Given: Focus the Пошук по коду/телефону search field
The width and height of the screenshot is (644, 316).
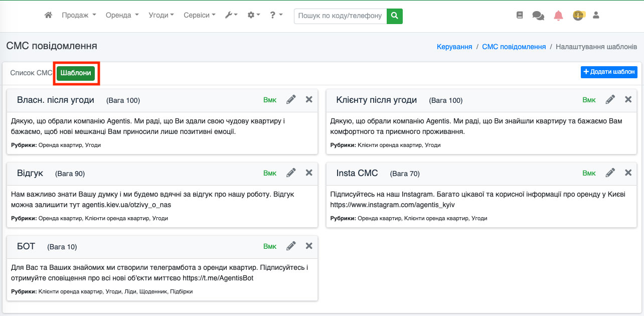Looking at the screenshot, I should [340, 16].
